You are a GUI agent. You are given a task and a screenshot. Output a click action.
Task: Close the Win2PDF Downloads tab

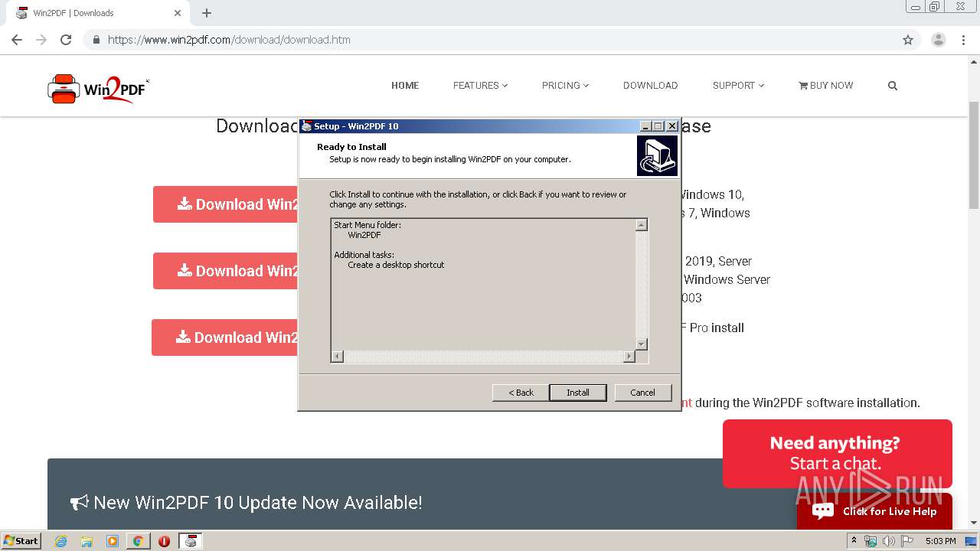pos(178,13)
